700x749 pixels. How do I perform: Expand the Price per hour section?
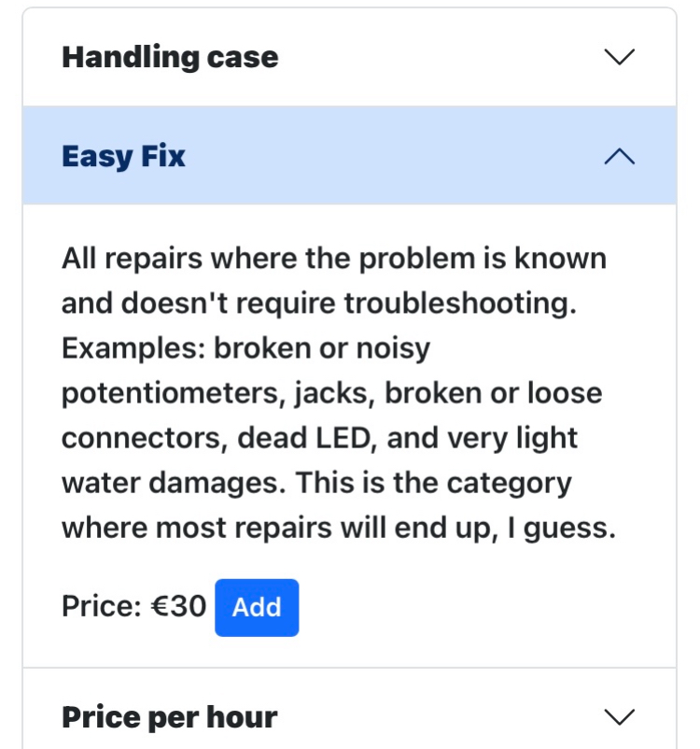coord(349,717)
